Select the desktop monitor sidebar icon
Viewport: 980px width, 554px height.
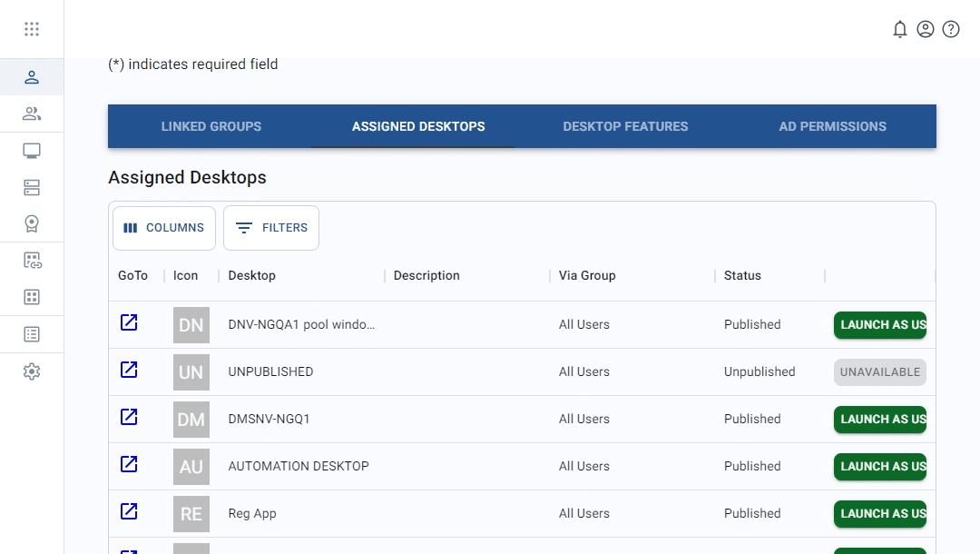[x=32, y=151]
